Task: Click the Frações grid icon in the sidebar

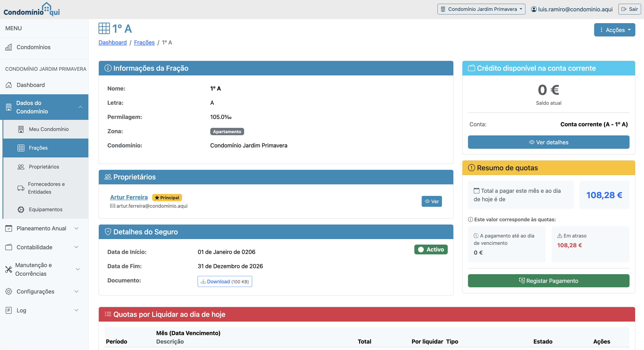Action: 21,148
